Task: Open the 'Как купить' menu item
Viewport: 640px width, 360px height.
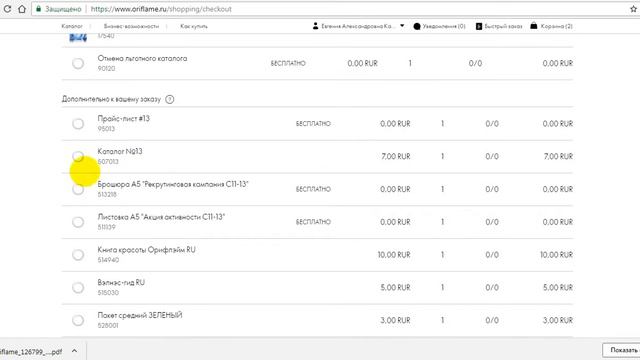Action: (x=194, y=26)
